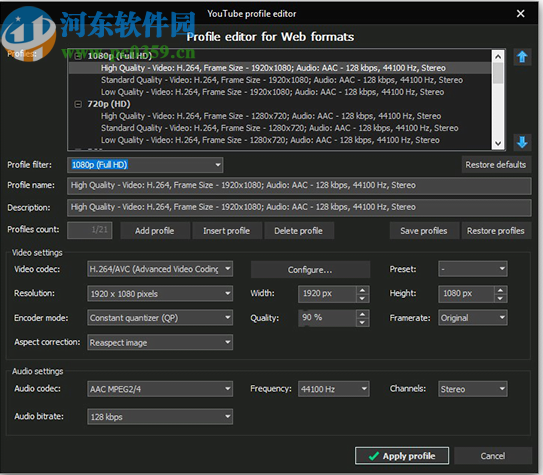Click the Description text field
This screenshot has height=475, width=543.
tap(299, 207)
